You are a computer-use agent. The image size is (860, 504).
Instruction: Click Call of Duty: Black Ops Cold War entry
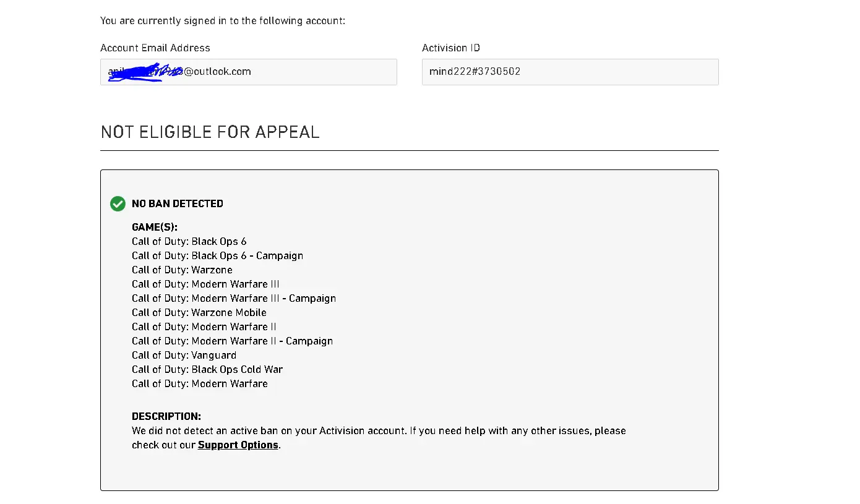207,369
